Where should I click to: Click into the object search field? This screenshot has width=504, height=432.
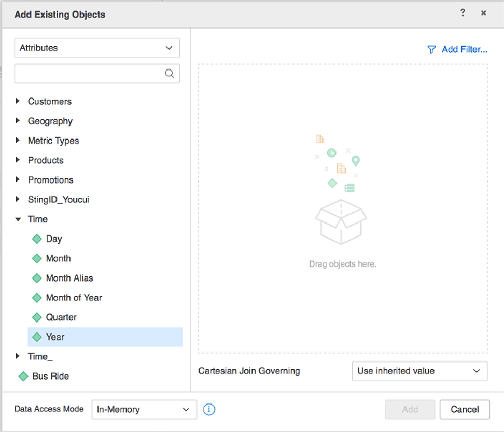(89, 74)
